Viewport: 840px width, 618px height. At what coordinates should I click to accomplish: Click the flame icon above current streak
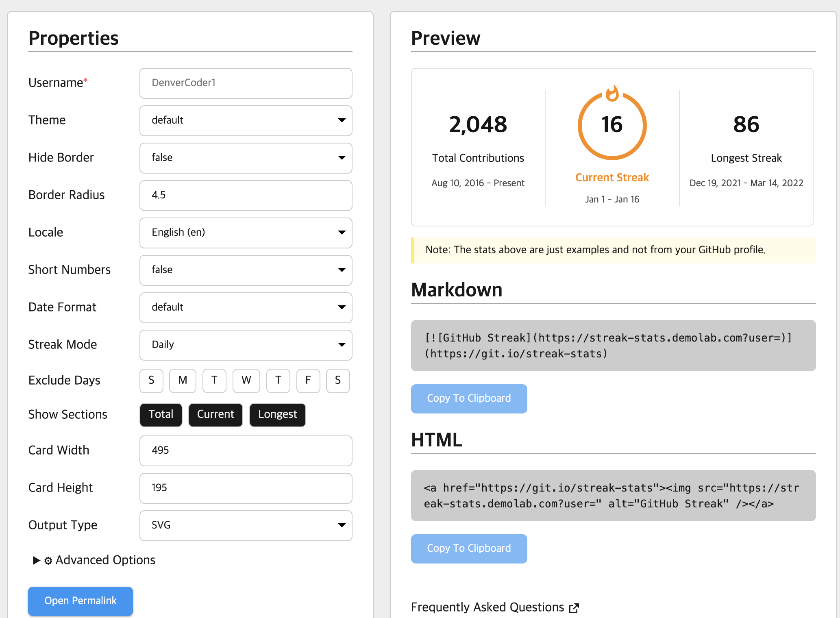(612, 94)
